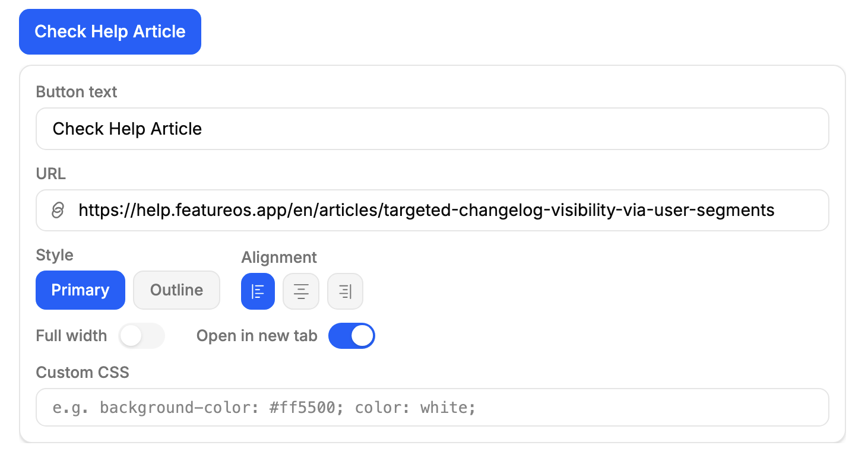The image size is (868, 458).
Task: Place cursor after "user-segments" in the URL
Action: tap(775, 210)
